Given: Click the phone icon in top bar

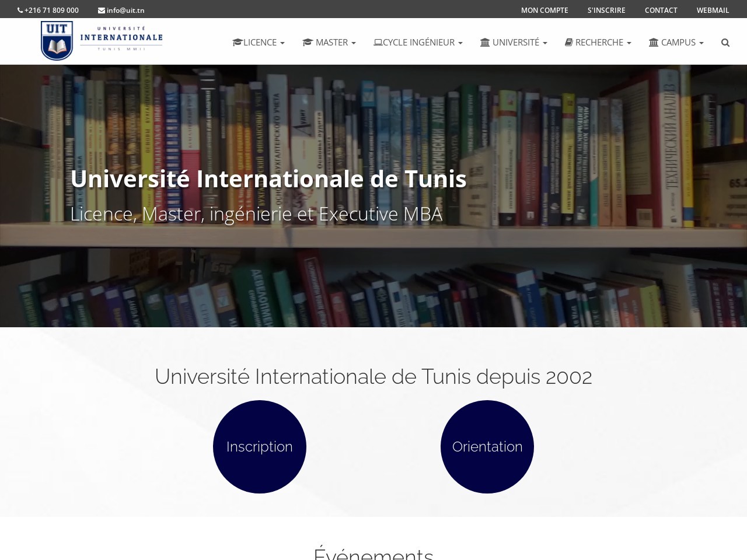Looking at the screenshot, I should (20, 10).
